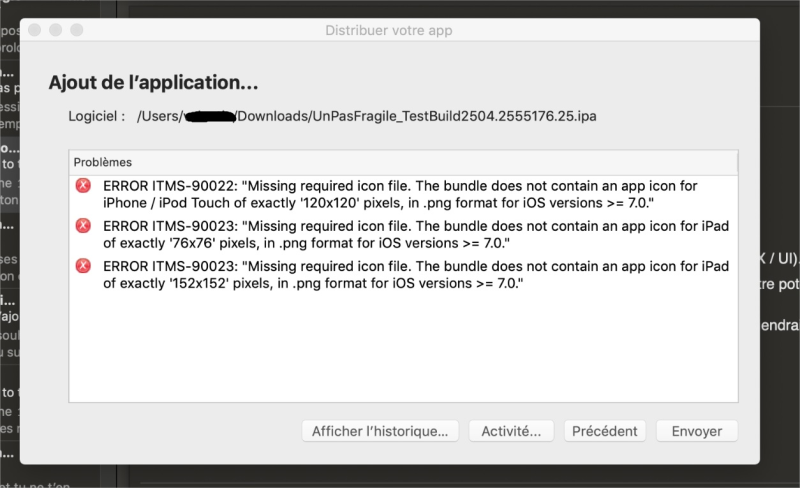Click the error icon for the 152x152 iPad icon issue
This screenshot has width=800, height=488.
click(83, 265)
